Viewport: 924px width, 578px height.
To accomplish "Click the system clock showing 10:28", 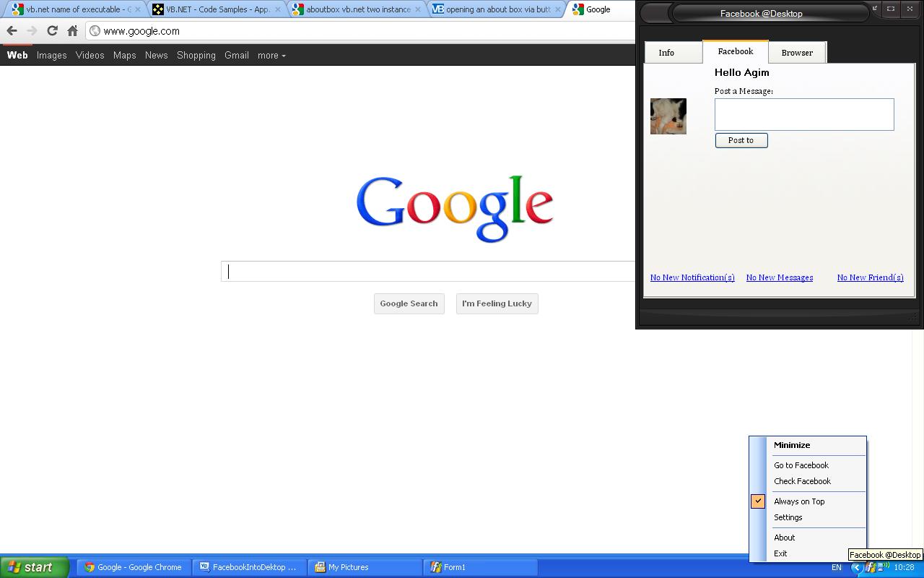I will pos(904,568).
